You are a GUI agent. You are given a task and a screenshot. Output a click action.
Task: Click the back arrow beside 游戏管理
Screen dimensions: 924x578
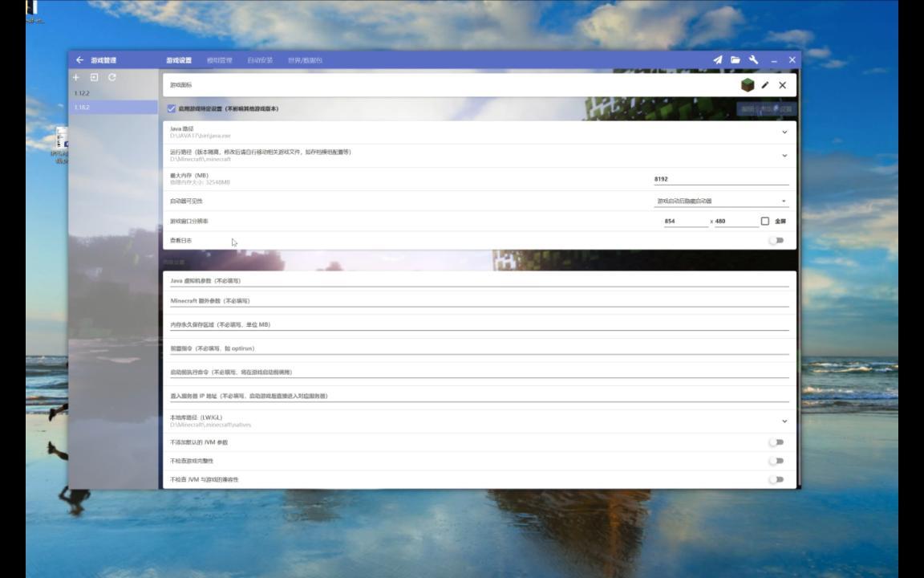[x=79, y=60]
